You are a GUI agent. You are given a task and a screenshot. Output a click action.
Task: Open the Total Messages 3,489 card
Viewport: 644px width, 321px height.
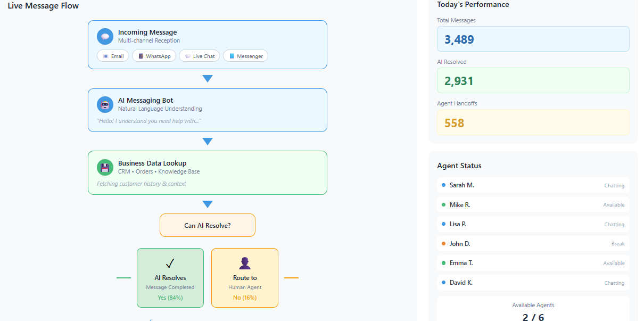pyautogui.click(x=533, y=39)
